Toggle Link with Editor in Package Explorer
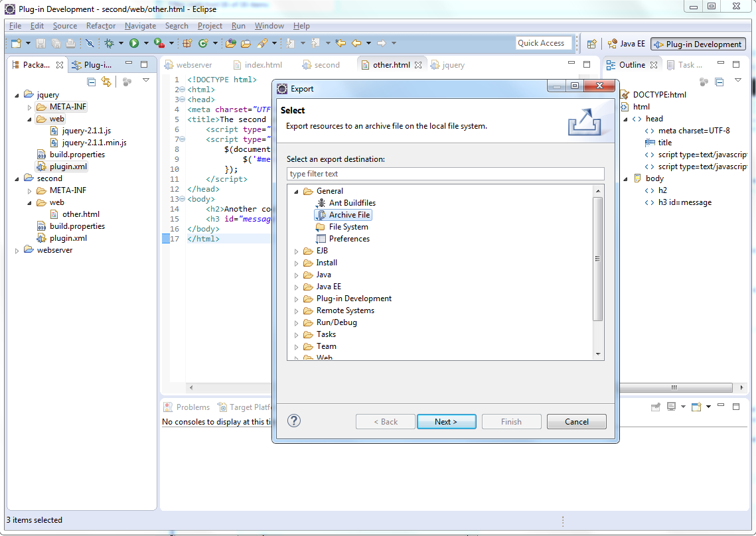Viewport: 756px width, 536px height. coord(106,82)
